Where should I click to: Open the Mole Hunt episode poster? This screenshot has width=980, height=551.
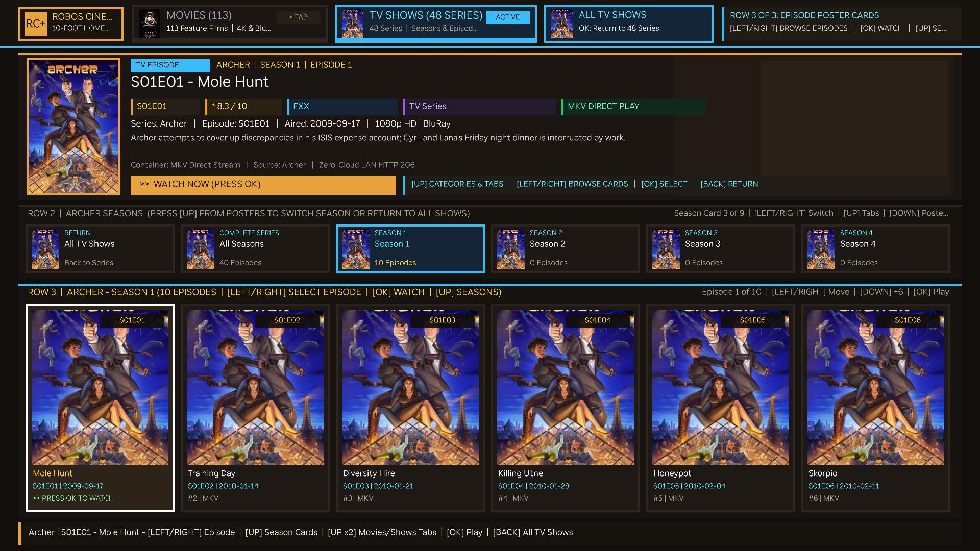(100, 388)
